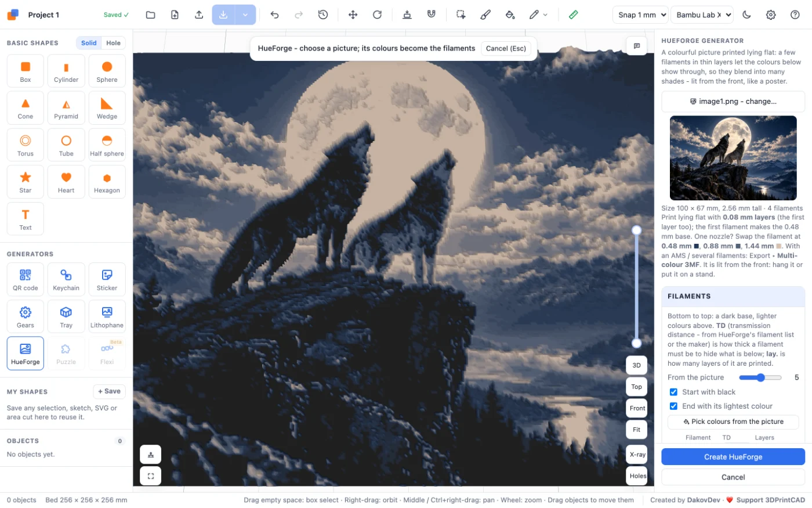The height and width of the screenshot is (508, 812).
Task: Open the project folder icon
Action: click(x=150, y=15)
